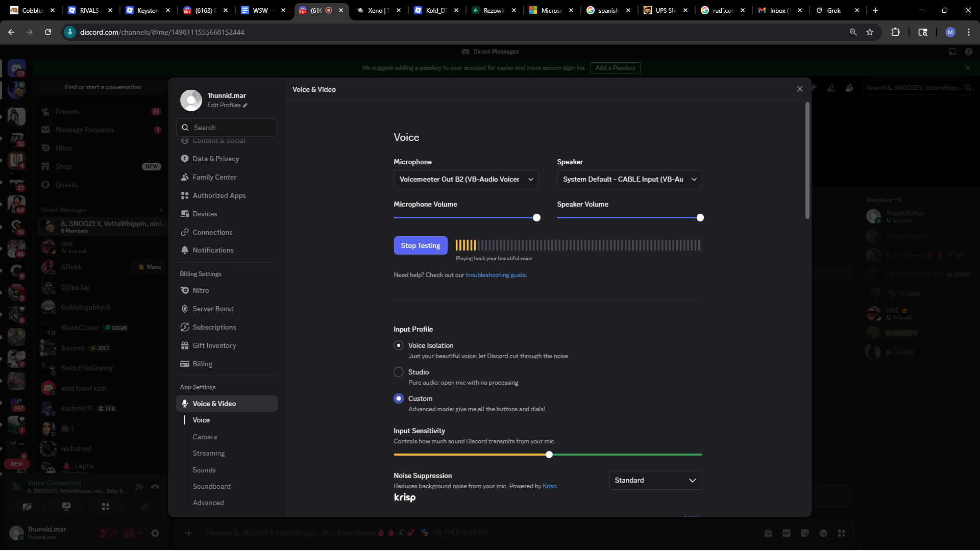Image resolution: width=980 pixels, height=551 pixels.
Task: Click the Billing card icon
Action: 185,364
